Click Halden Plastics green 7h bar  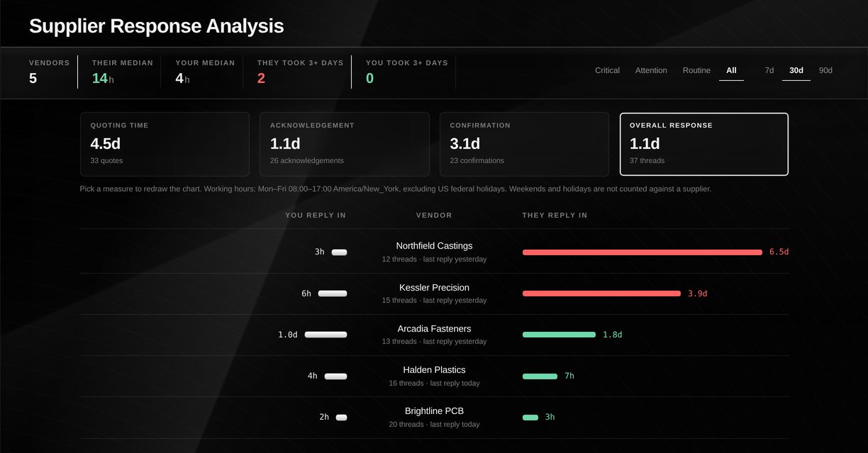(x=540, y=376)
